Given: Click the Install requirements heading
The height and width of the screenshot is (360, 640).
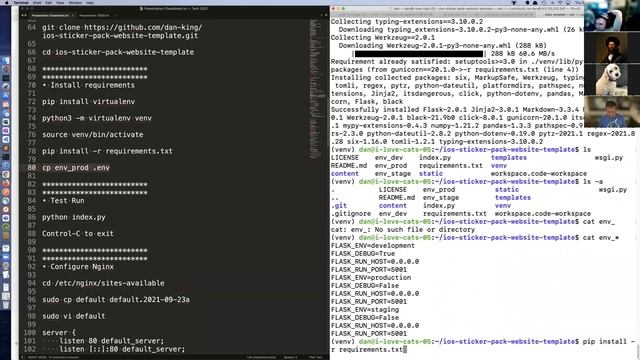Looking at the screenshot, I should (x=88, y=85).
